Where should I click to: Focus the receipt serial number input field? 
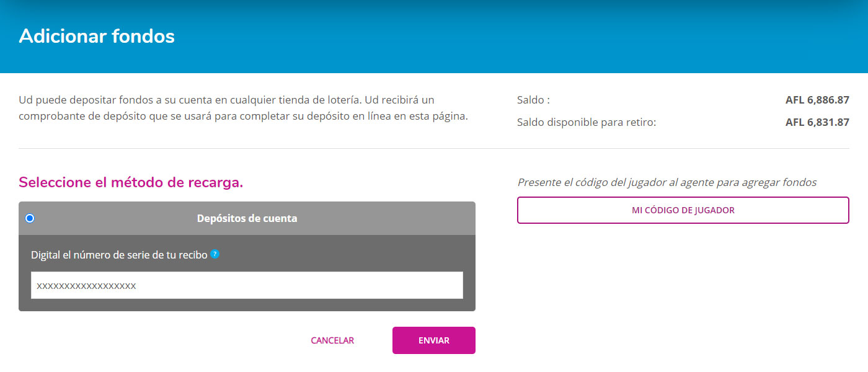pos(247,285)
